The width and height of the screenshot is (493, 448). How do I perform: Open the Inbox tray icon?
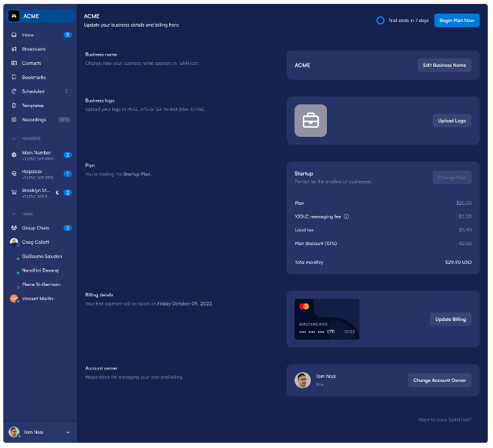pos(14,35)
